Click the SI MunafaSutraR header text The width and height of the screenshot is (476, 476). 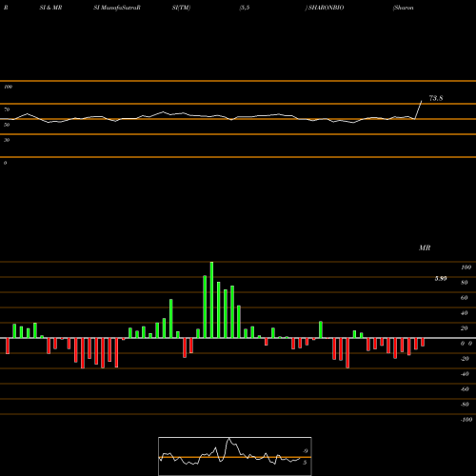[117, 8]
